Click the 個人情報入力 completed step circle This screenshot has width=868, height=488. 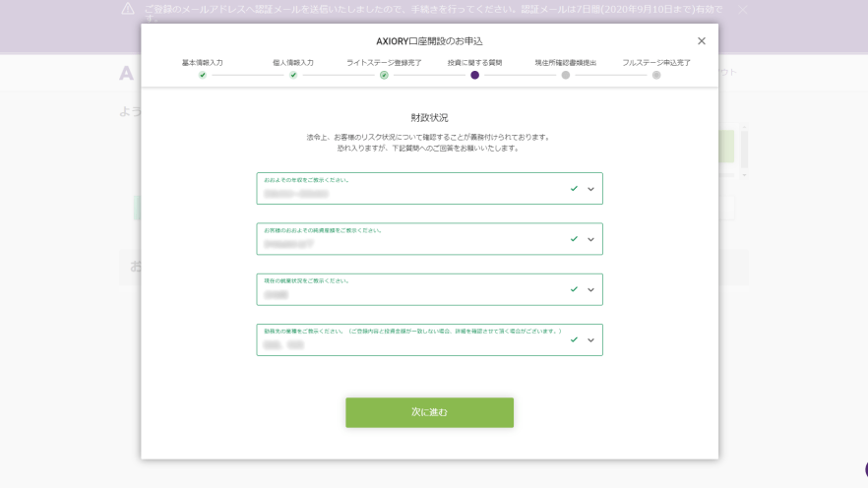coord(293,75)
